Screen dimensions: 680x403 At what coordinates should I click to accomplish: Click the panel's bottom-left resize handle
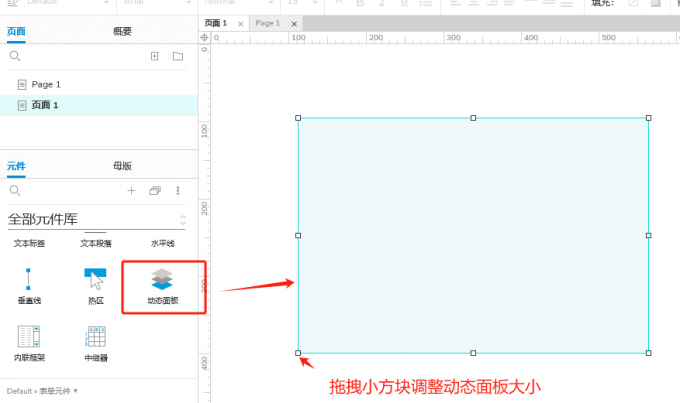pos(298,353)
